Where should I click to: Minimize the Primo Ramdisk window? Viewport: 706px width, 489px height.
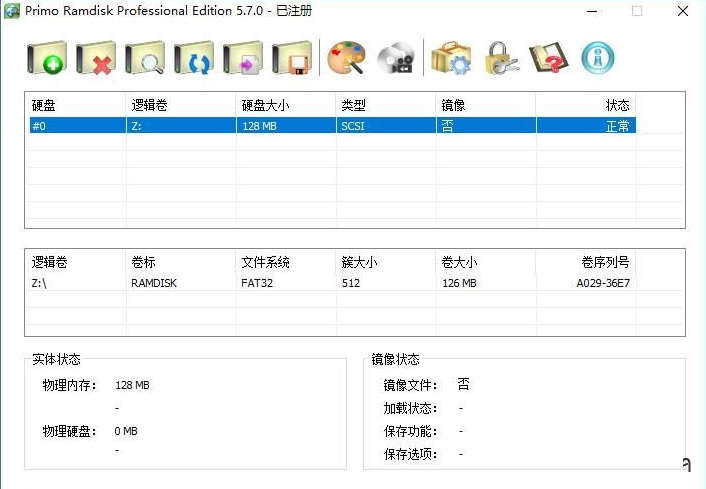coord(592,11)
